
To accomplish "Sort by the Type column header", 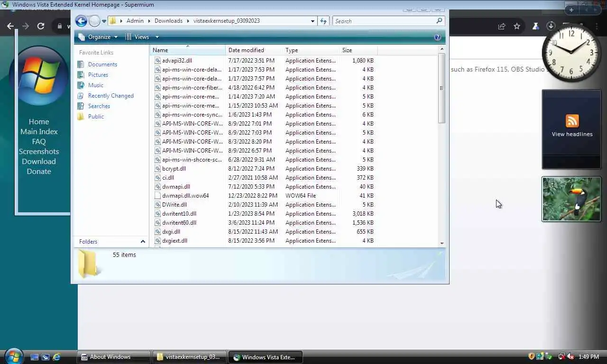I will point(311,50).
